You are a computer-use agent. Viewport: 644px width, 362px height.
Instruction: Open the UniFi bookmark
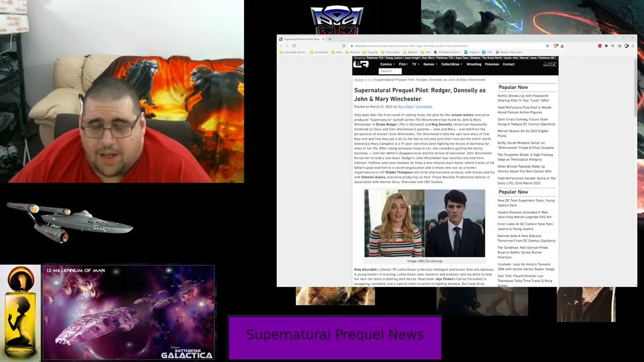click(x=487, y=52)
